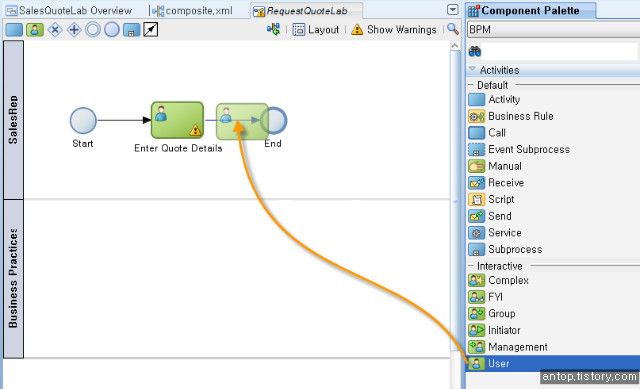Collapse the Default group
This screenshot has width=640, height=389.
click(471, 85)
